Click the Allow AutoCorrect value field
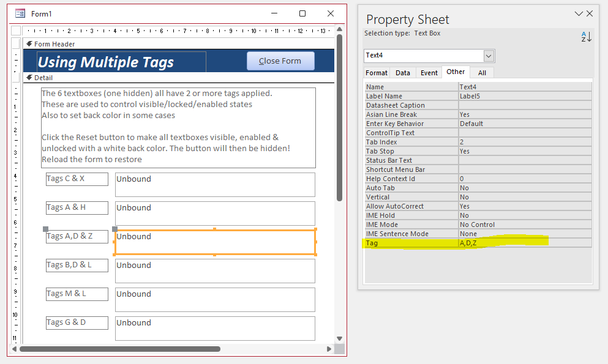608x364 pixels. click(x=525, y=206)
